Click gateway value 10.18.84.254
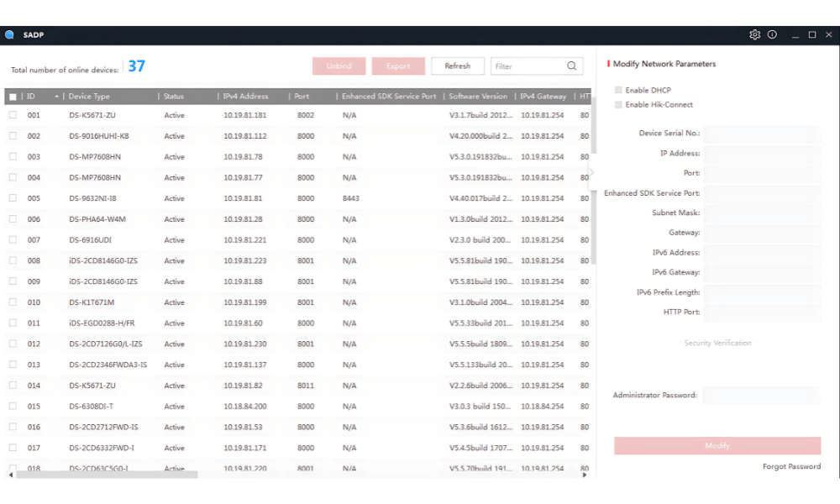The height and width of the screenshot is (504, 840). point(542,406)
